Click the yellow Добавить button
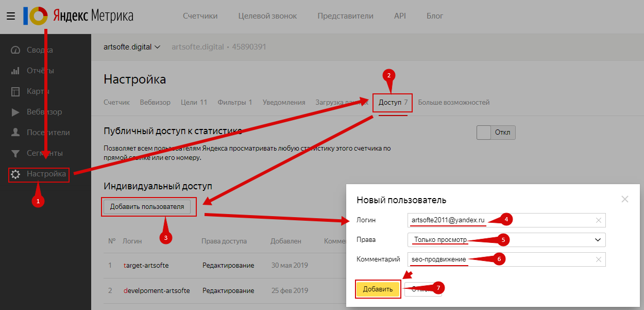The height and width of the screenshot is (310, 644). 378,289
